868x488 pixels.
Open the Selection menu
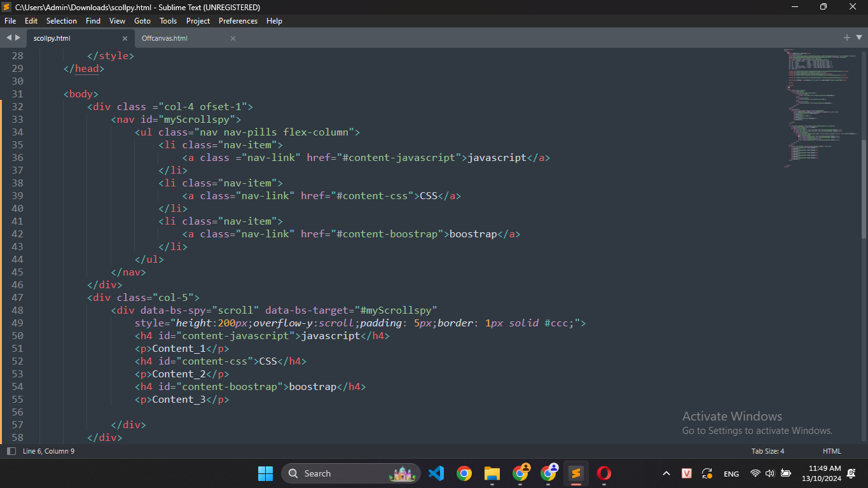click(62, 21)
